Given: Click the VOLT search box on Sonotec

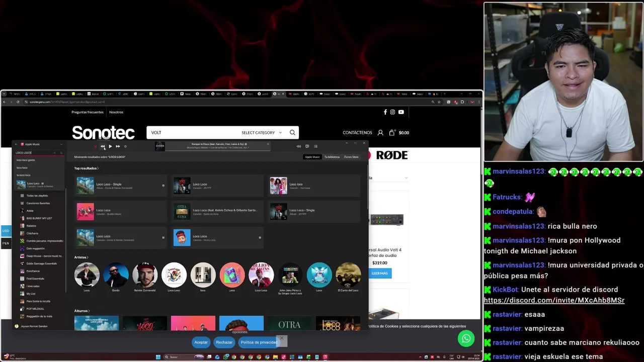Looking at the screenshot, I should [x=192, y=133].
